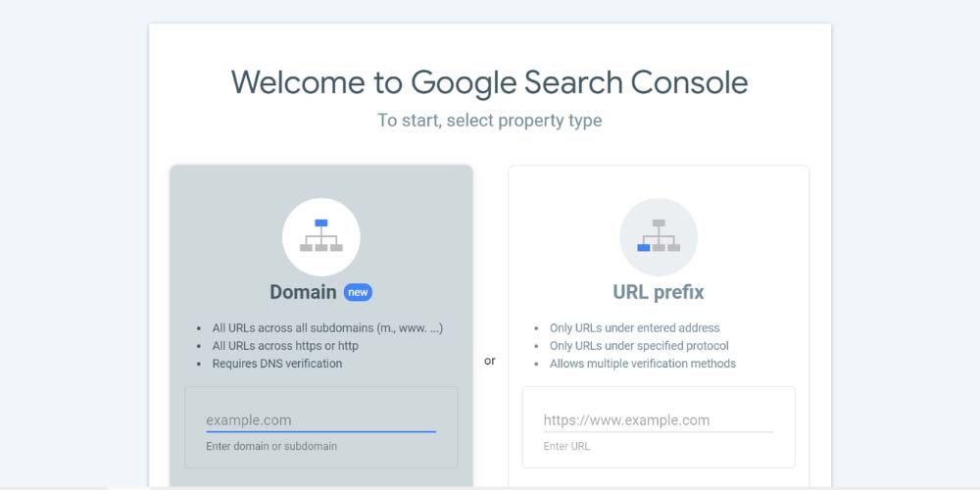Click the "Requires DNS verification" bullet

pos(277,364)
